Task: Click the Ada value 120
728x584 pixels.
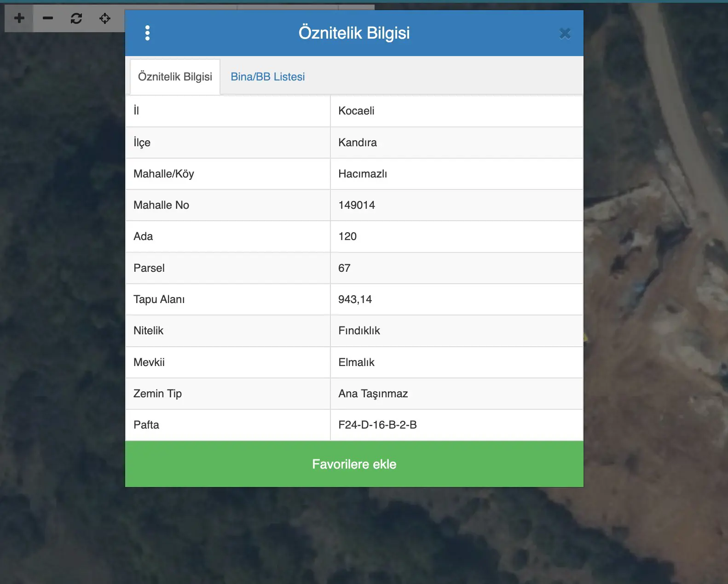Action: click(x=456, y=236)
